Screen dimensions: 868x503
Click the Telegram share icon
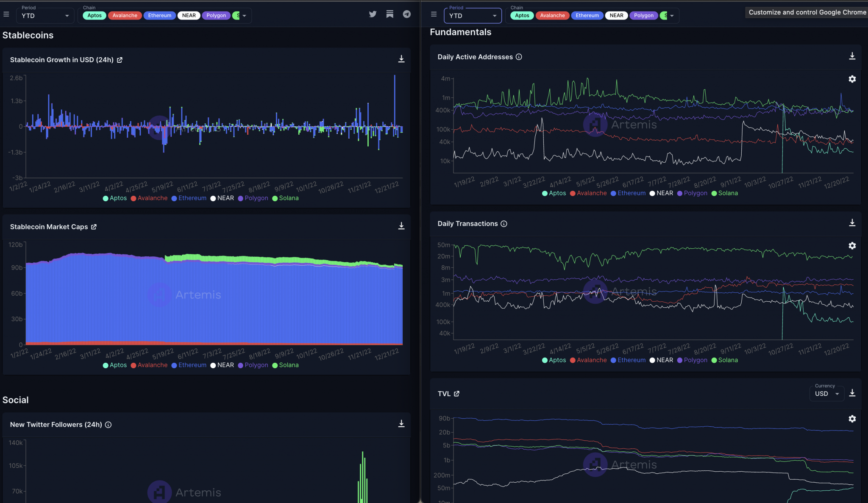(406, 14)
